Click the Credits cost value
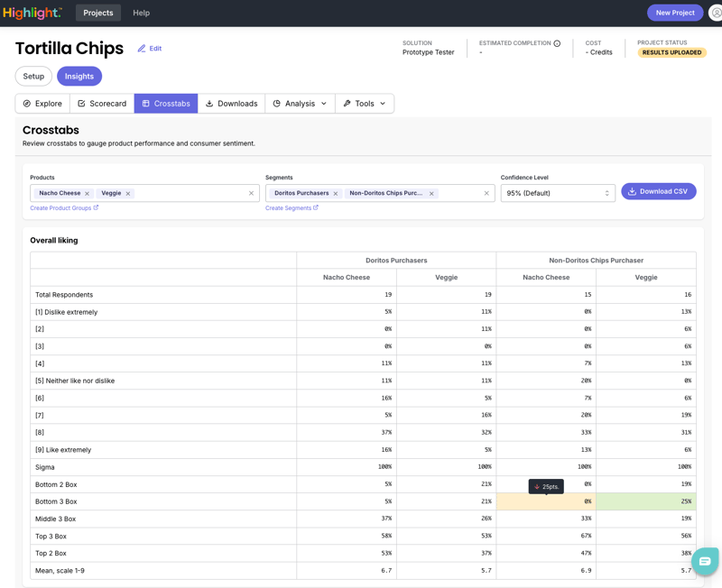This screenshot has width=722, height=588. pyautogui.click(x=599, y=52)
